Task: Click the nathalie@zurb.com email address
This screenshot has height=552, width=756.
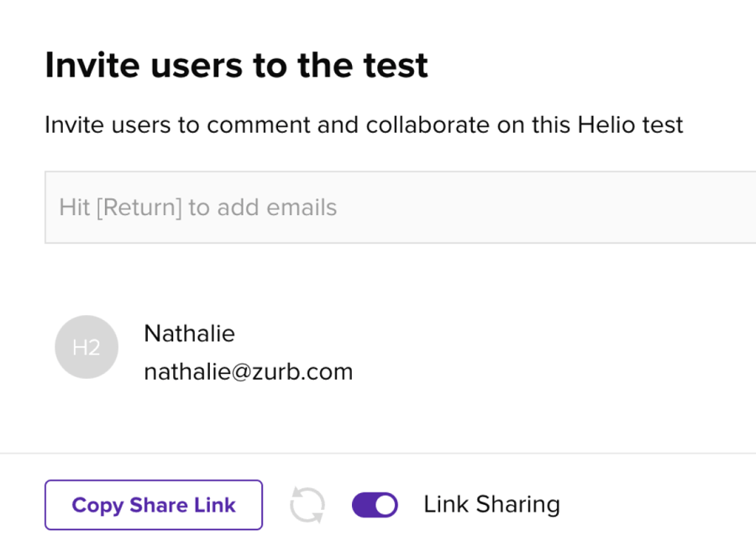Action: coord(248,371)
